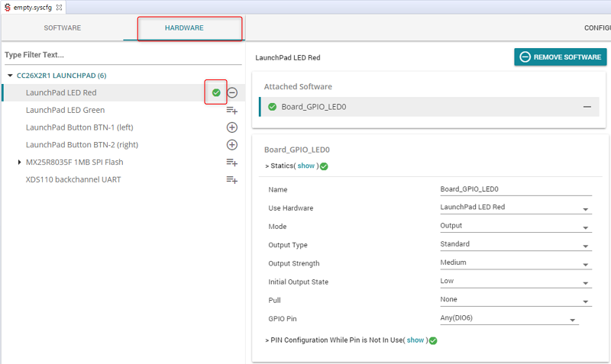
Task: Click the Name field containing Board_GPIO_LED0
Action: (x=516, y=189)
